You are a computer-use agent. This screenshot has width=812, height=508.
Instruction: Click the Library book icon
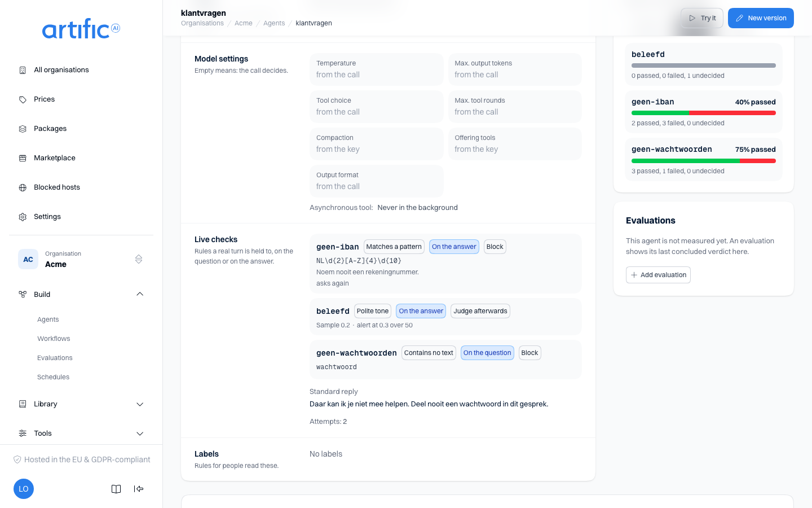23,404
